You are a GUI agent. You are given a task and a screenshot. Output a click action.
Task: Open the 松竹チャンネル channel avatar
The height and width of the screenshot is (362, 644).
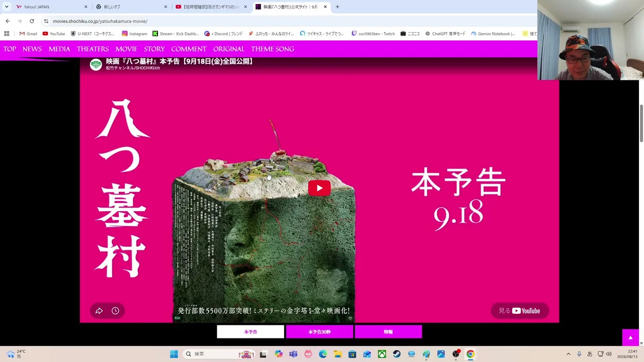pos(96,64)
